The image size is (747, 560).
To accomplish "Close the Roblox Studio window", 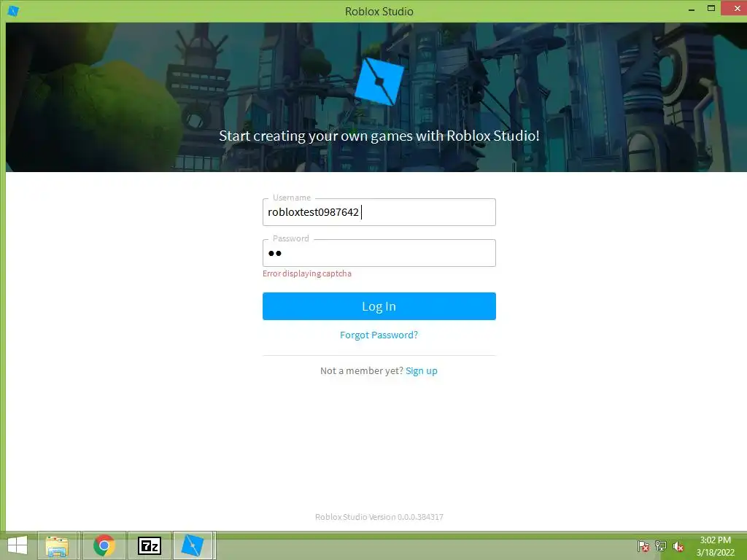I will click(x=734, y=9).
